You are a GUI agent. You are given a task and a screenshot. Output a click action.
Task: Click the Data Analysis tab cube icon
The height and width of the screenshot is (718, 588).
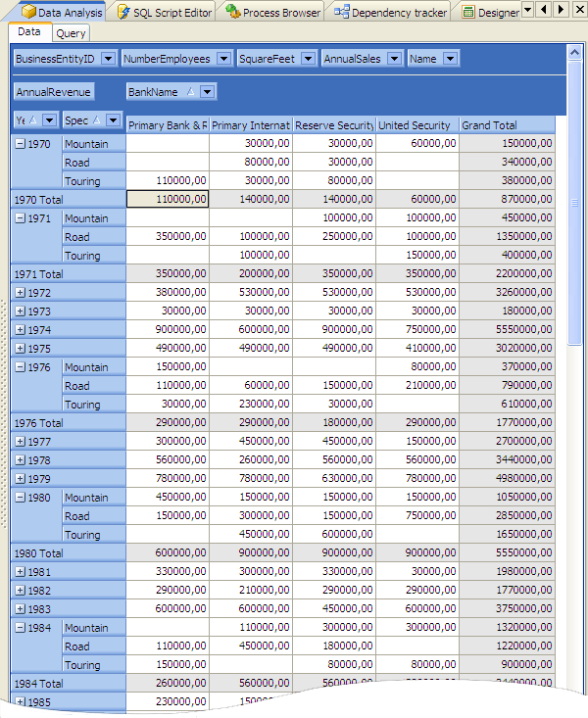pos(28,12)
